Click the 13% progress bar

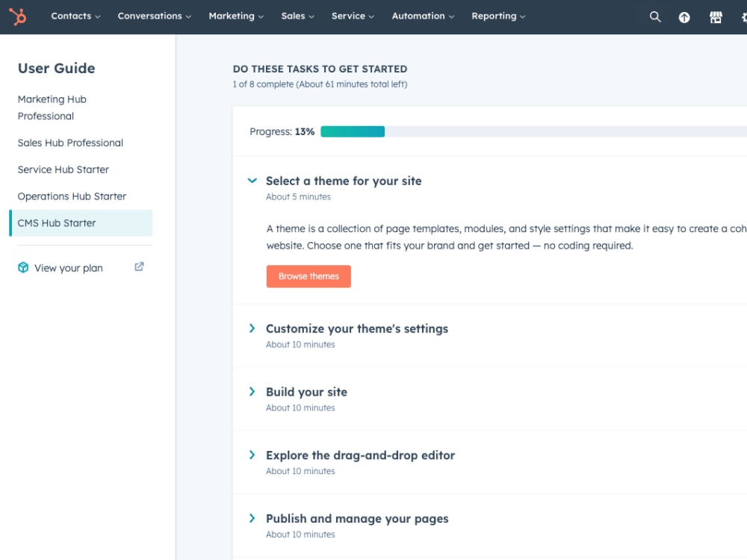tap(533, 131)
